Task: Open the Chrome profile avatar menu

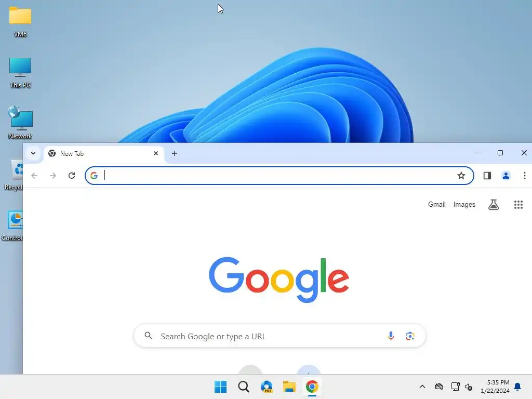Action: tap(506, 176)
